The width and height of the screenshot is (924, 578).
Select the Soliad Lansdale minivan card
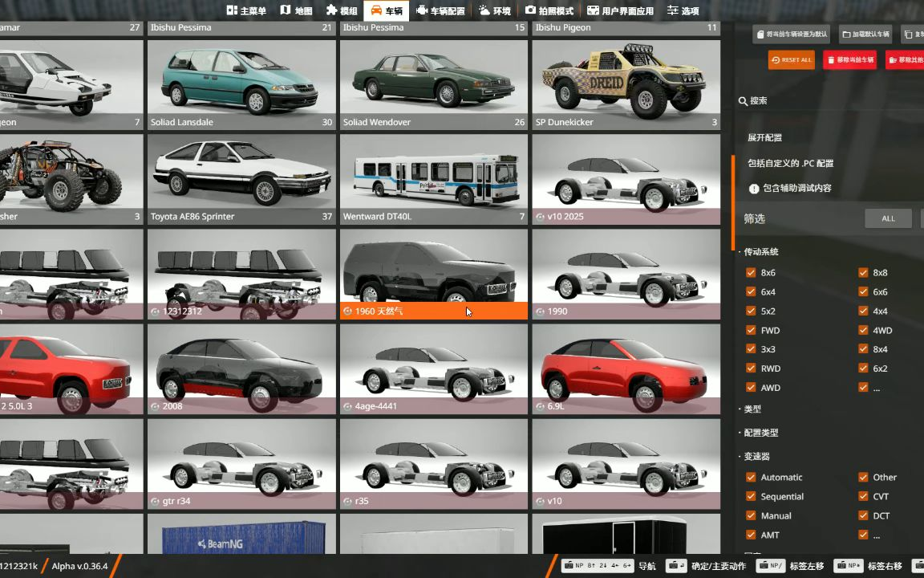point(241,84)
